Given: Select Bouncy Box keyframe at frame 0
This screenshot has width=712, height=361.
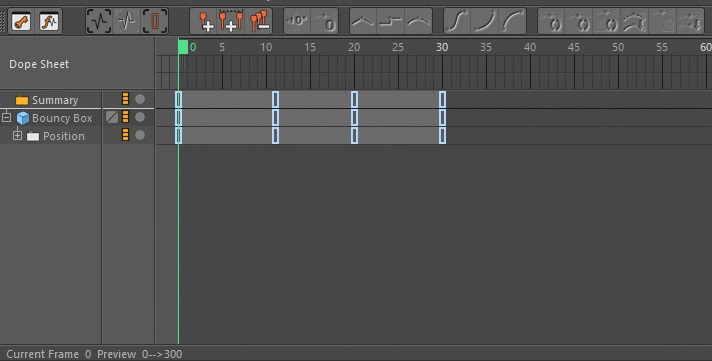Looking at the screenshot, I should pos(178,118).
